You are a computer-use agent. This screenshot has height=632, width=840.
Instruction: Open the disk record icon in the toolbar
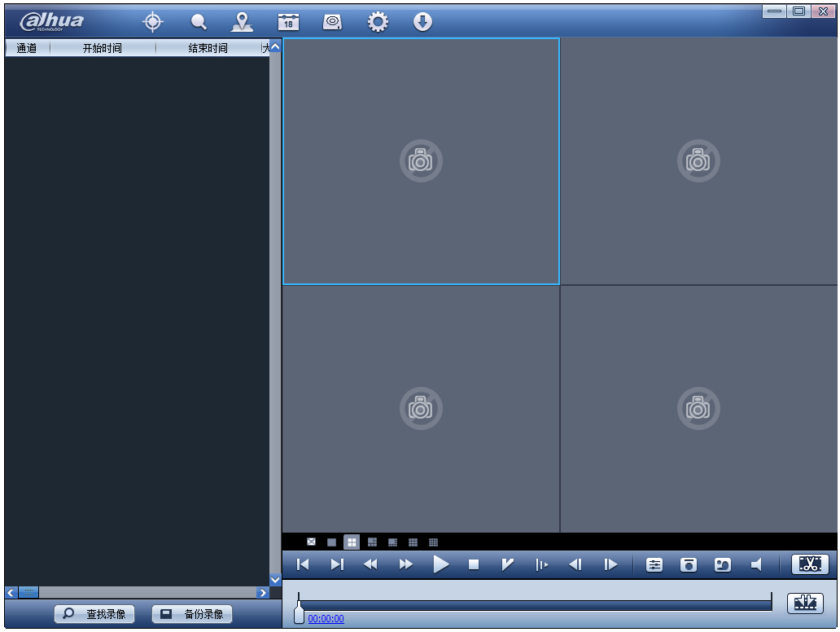pyautogui.click(x=332, y=21)
